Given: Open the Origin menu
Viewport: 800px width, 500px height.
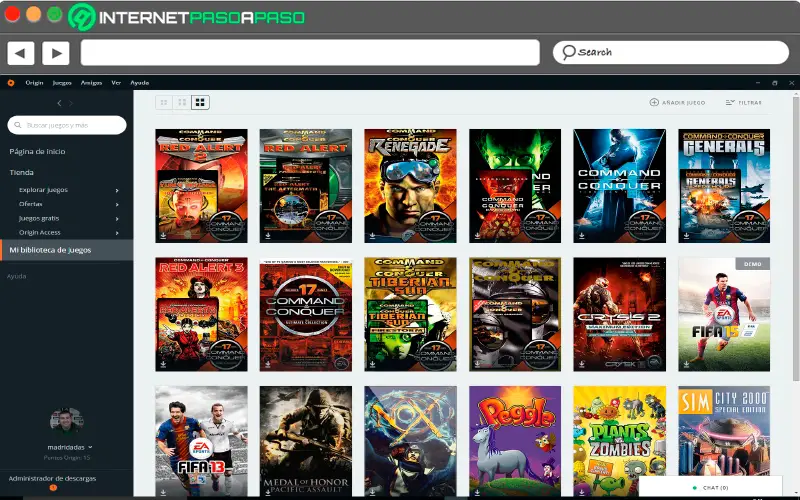Looking at the screenshot, I should [x=34, y=83].
